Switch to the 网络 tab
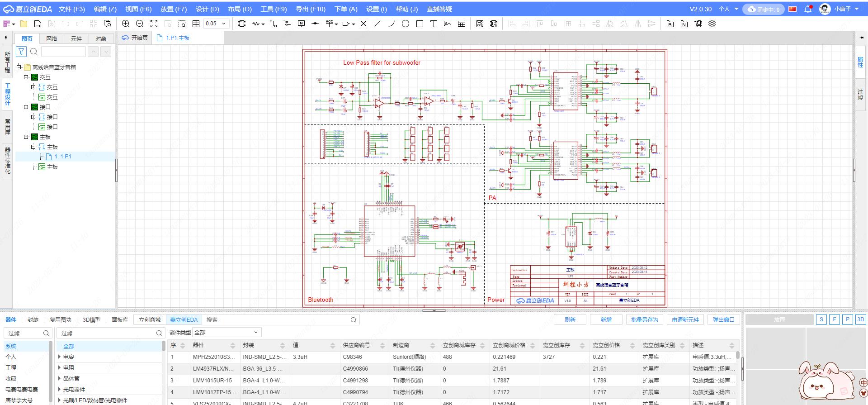Image resolution: width=868 pixels, height=405 pixels. tap(52, 38)
